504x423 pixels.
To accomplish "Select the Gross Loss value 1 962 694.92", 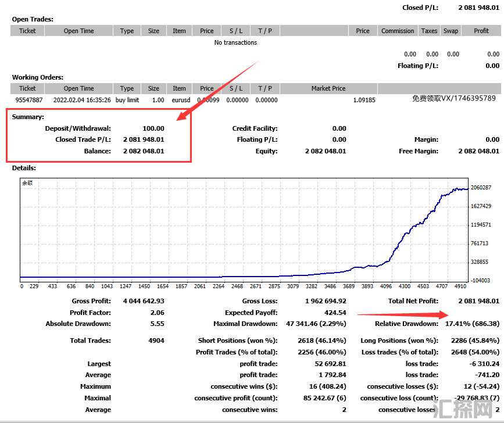I will coord(326,301).
